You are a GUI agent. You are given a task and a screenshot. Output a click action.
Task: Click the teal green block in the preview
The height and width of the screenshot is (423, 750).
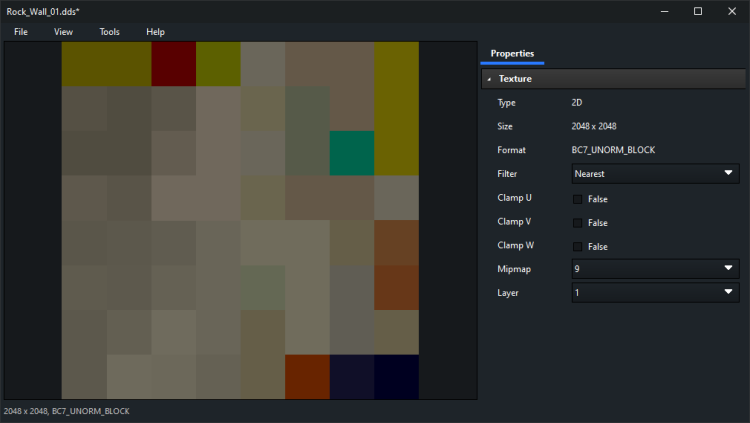tap(351, 153)
